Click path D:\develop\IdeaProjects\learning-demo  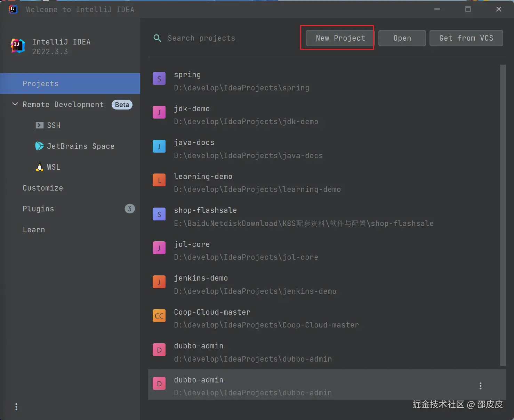tap(257, 189)
